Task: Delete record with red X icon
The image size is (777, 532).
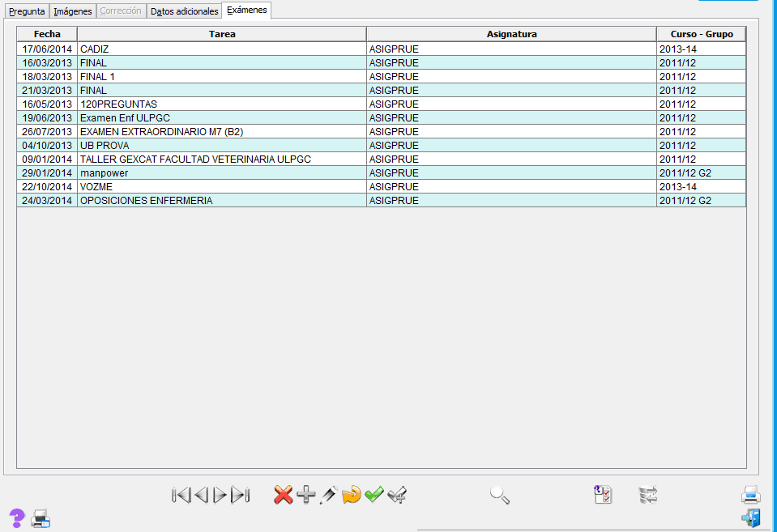Action: pyautogui.click(x=283, y=495)
